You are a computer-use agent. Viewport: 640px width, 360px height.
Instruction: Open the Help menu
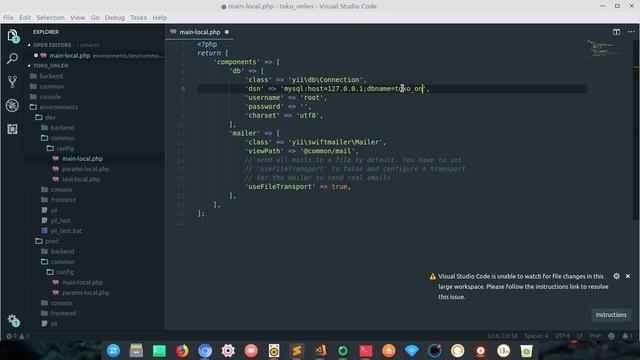160,18
